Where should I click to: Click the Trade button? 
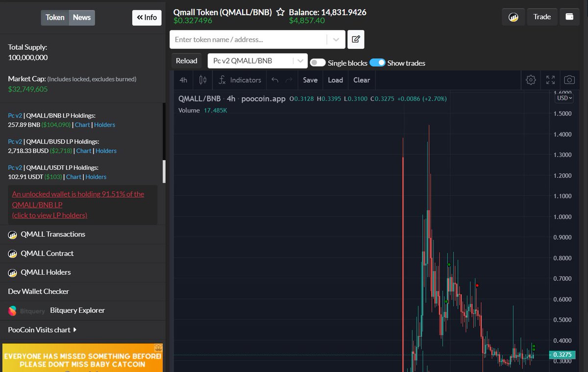click(x=542, y=17)
